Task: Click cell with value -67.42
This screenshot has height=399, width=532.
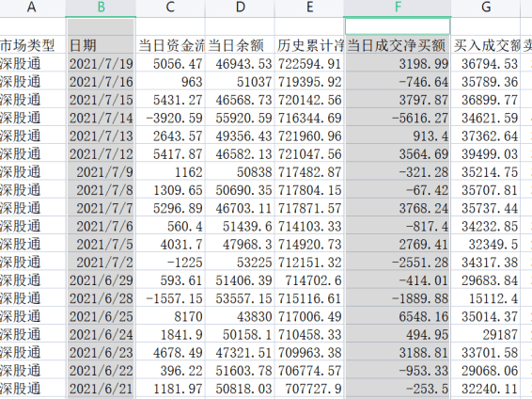Action: pyautogui.click(x=398, y=190)
